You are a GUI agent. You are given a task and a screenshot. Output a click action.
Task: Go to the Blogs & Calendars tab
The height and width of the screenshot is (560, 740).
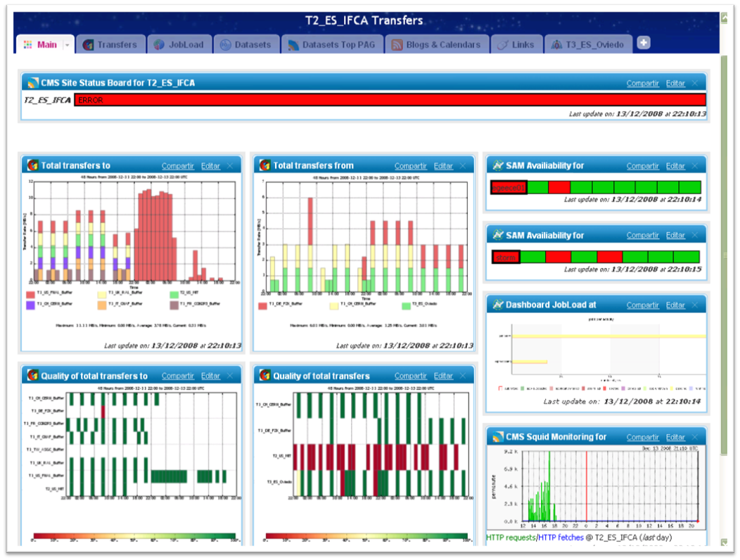pos(436,44)
